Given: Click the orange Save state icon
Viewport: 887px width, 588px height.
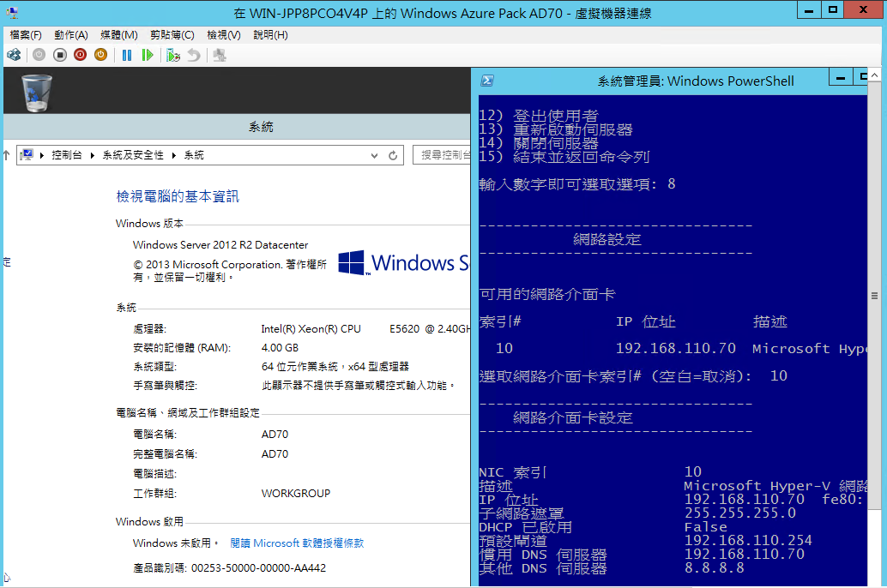Looking at the screenshot, I should coord(100,55).
